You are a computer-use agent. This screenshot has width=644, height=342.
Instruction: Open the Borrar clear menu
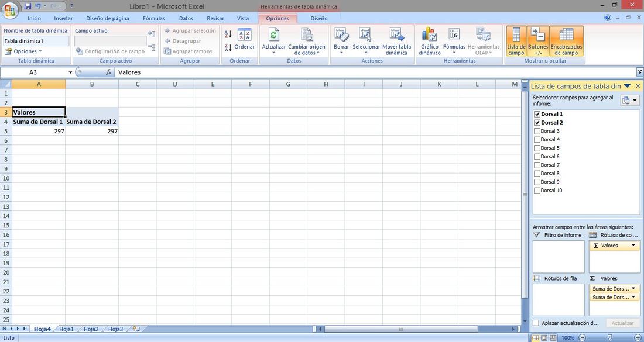point(341,41)
